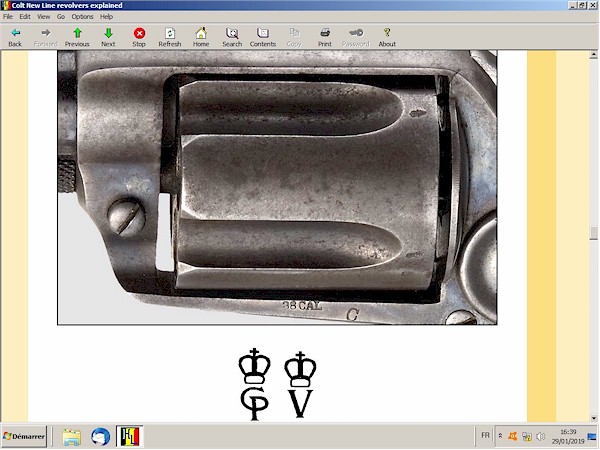Refresh the current page

pyautogui.click(x=170, y=37)
